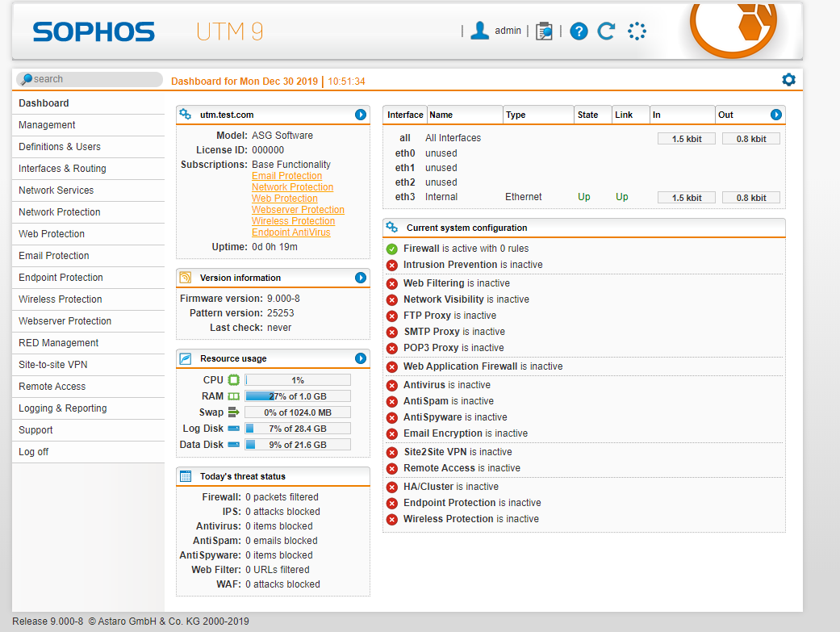This screenshot has width=840, height=632.
Task: Click the Data Disk usage bar
Action: click(298, 445)
